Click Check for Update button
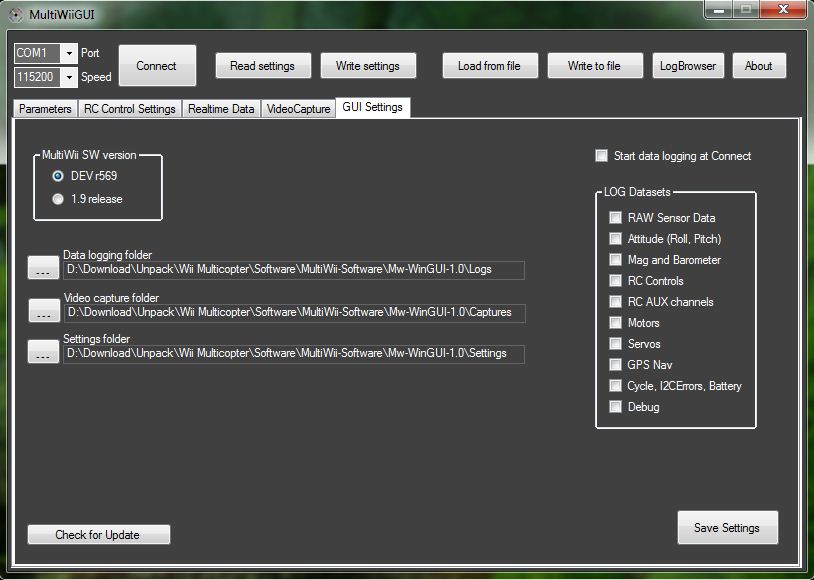The width and height of the screenshot is (814, 580). tap(99, 535)
